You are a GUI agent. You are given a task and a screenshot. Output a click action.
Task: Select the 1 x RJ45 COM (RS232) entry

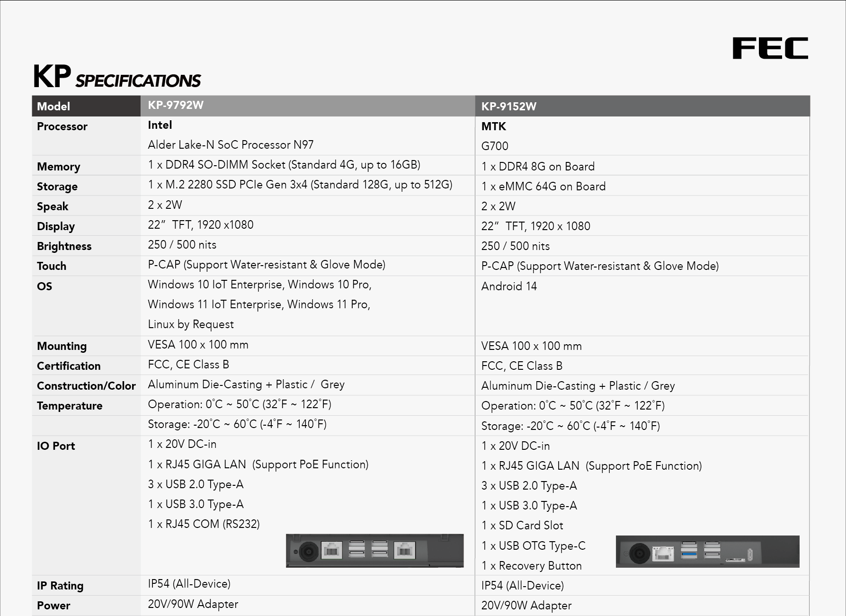[x=204, y=524]
